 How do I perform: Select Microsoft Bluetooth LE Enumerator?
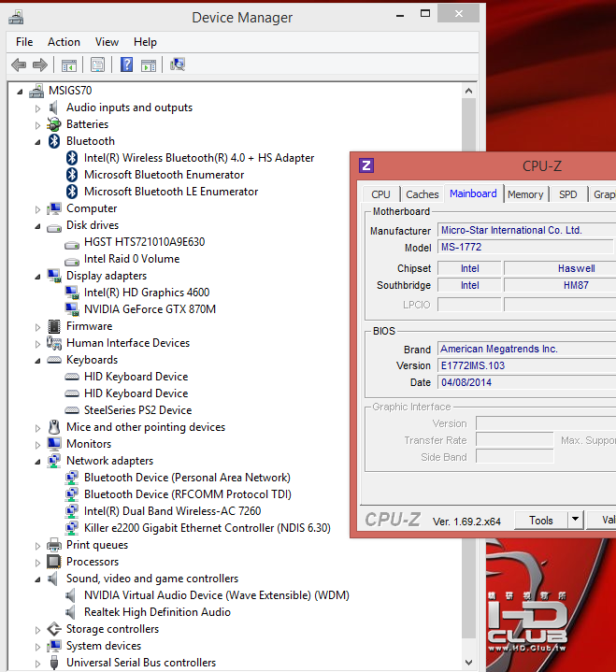pyautogui.click(x=171, y=192)
